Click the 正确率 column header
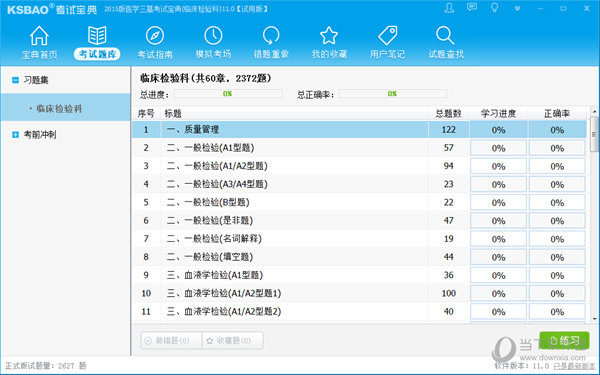 (557, 114)
